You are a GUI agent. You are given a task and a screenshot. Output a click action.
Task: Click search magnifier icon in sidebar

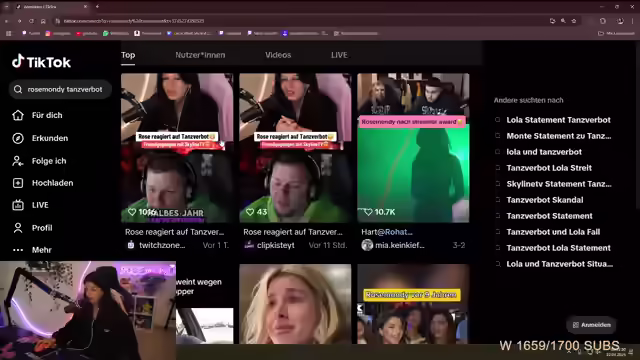(x=18, y=89)
